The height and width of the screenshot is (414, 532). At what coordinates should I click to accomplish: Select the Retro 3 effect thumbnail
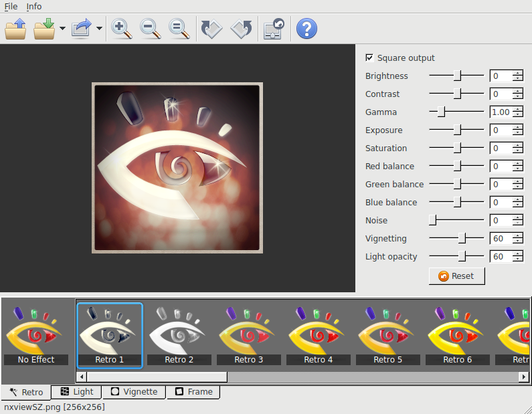click(248, 334)
